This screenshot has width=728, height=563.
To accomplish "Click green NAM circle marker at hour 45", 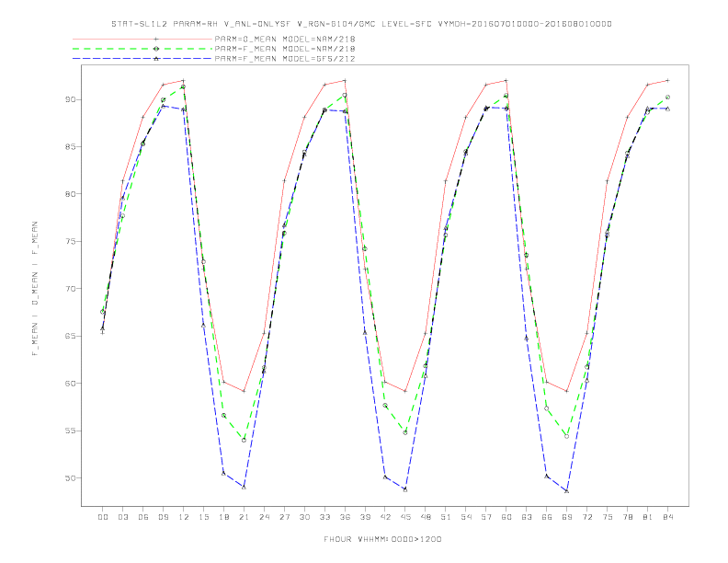I will coord(405,432).
